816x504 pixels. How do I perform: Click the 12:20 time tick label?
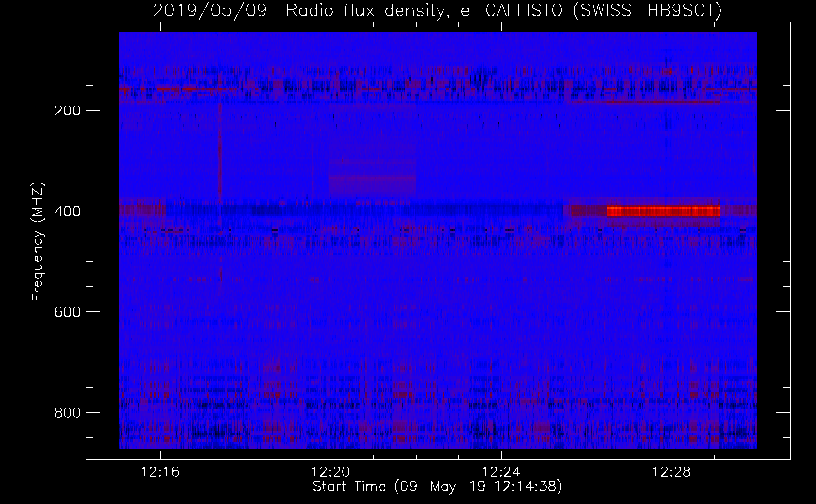pos(331,472)
